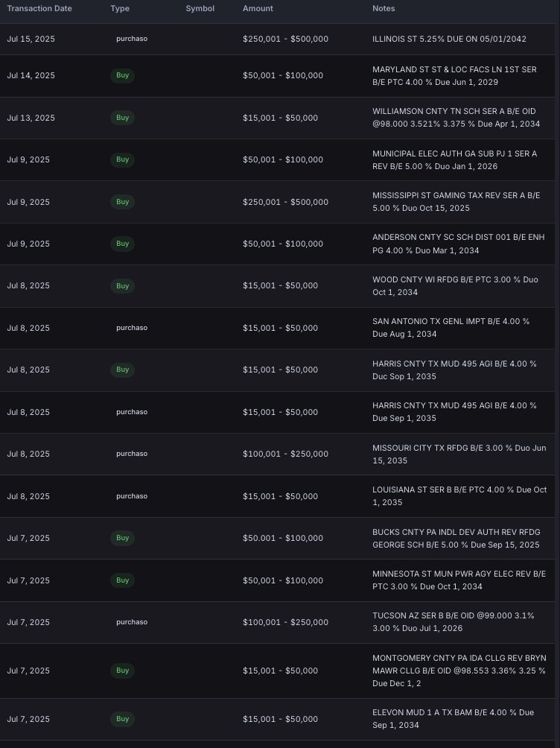Open the Municipal Elec Auth GA note
Viewport: 560px width, 748px height.
tap(454, 159)
